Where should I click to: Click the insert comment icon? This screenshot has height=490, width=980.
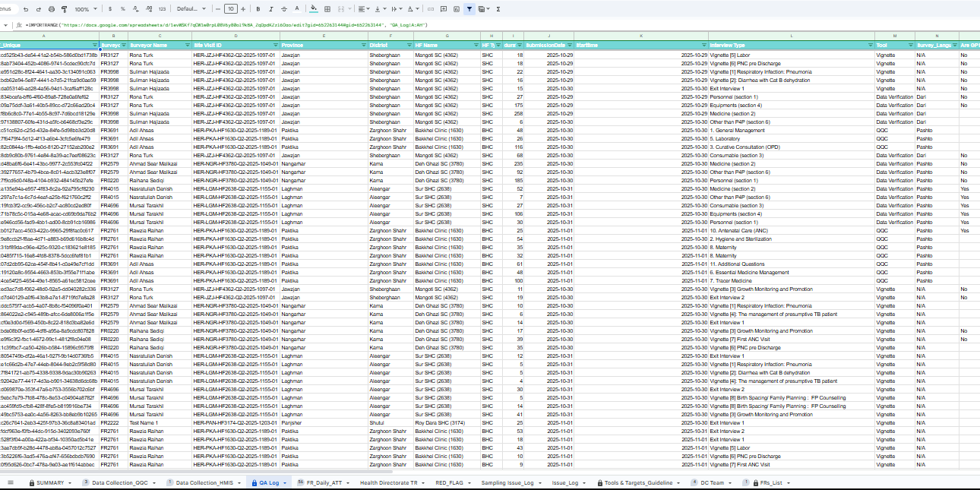(444, 9)
